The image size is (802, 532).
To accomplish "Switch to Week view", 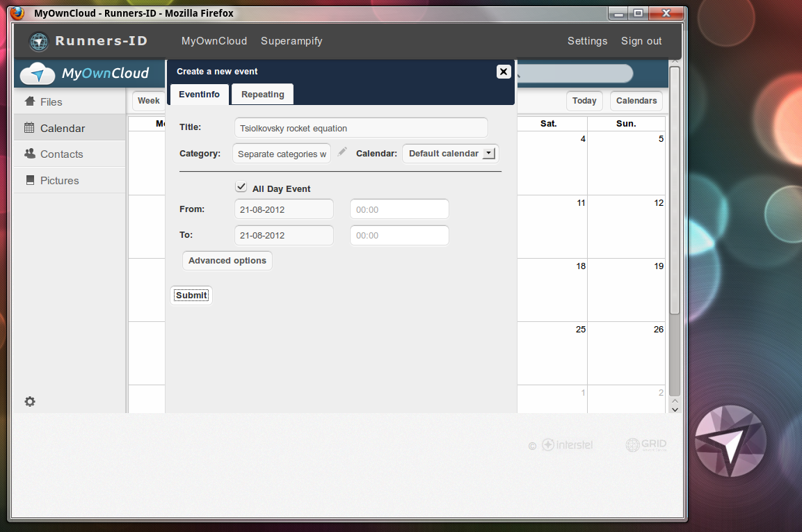I will 148,101.
